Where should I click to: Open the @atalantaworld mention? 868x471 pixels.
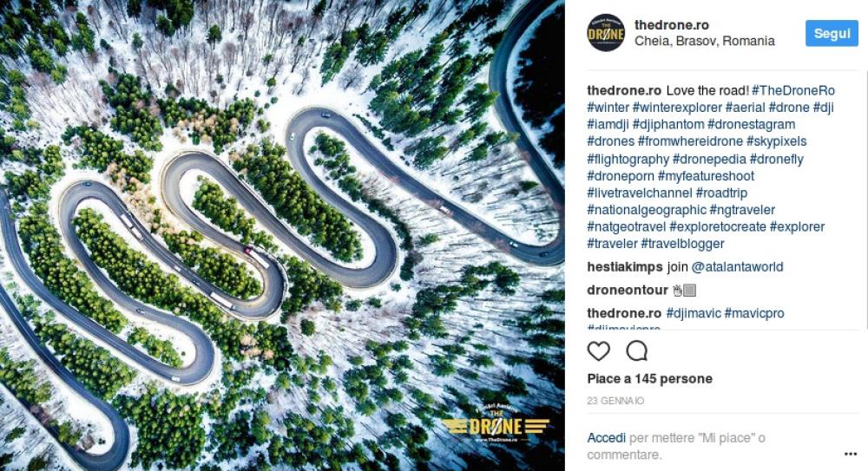point(737,267)
